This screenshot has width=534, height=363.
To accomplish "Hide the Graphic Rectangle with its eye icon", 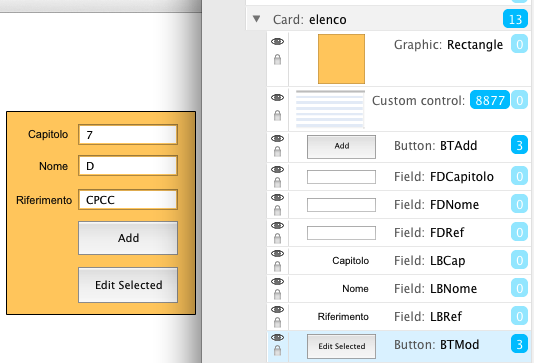I will click(277, 42).
